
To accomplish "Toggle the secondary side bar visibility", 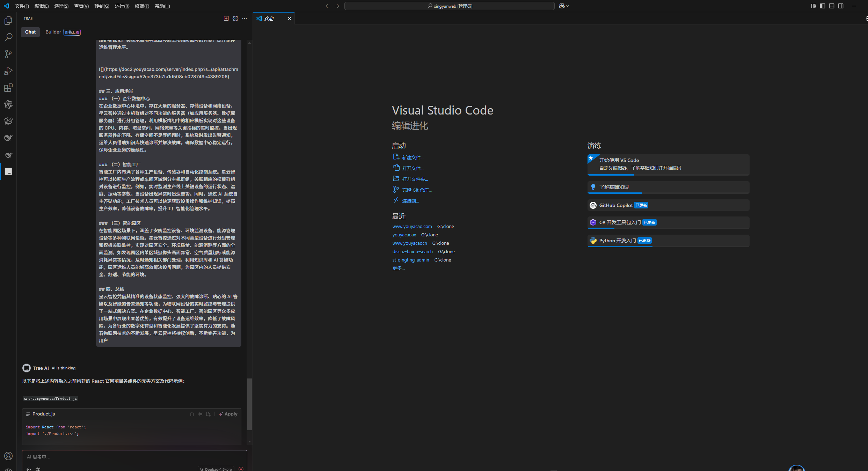I will click(x=841, y=6).
